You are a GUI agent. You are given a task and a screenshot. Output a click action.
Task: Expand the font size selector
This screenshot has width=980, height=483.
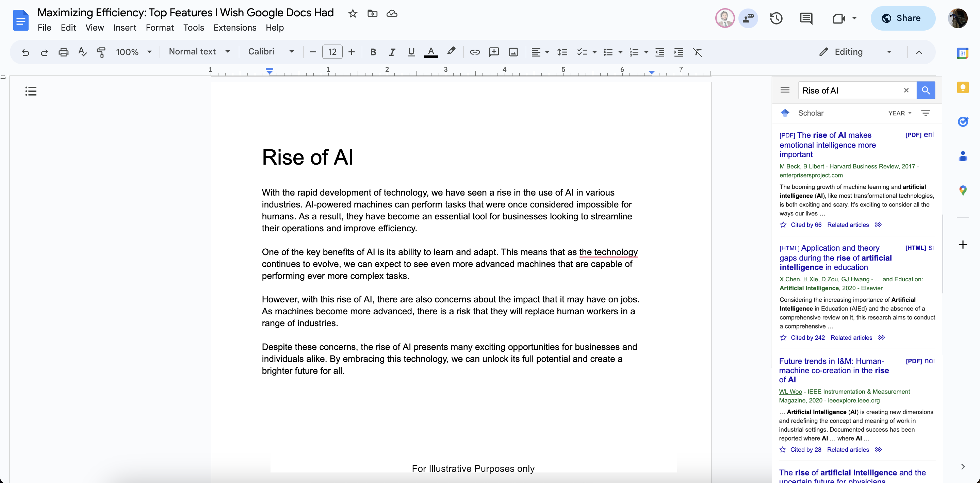[332, 52]
